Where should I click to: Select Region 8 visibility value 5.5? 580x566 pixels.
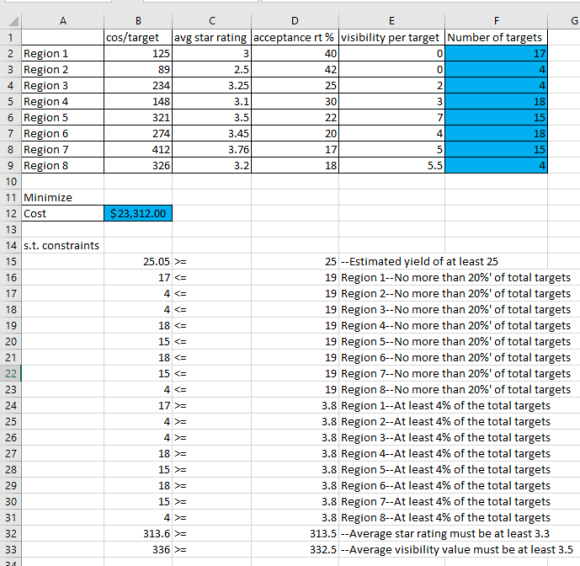391,165
